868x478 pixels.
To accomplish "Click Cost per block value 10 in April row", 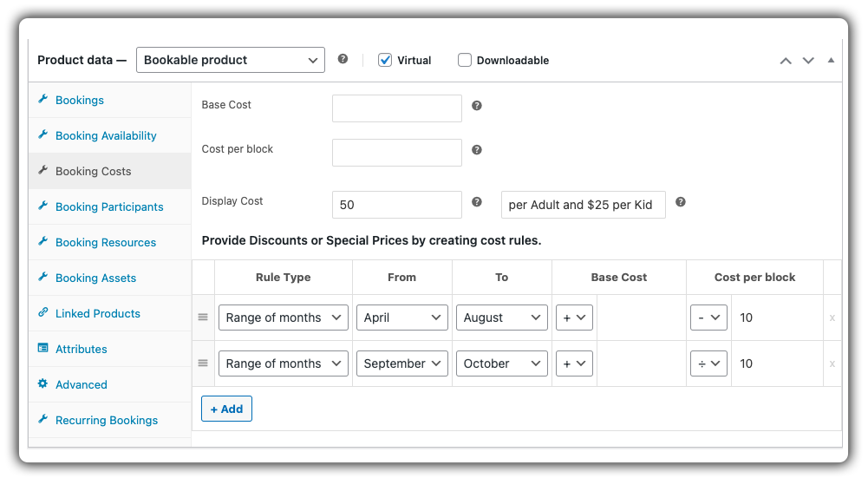I will tap(777, 318).
